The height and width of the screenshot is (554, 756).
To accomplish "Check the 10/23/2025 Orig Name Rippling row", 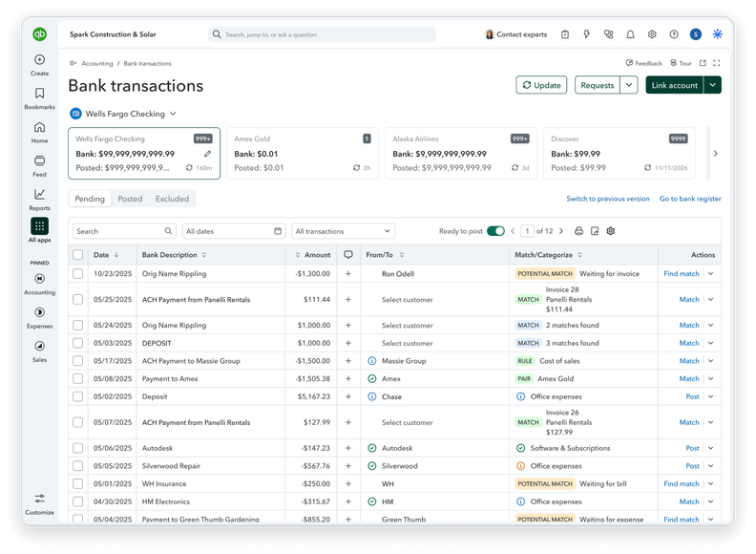I will (77, 273).
